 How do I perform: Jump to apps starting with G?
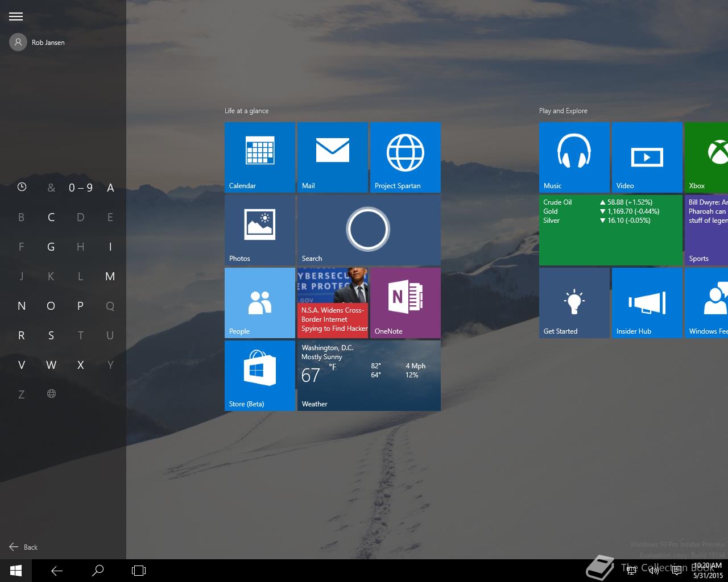[51, 247]
